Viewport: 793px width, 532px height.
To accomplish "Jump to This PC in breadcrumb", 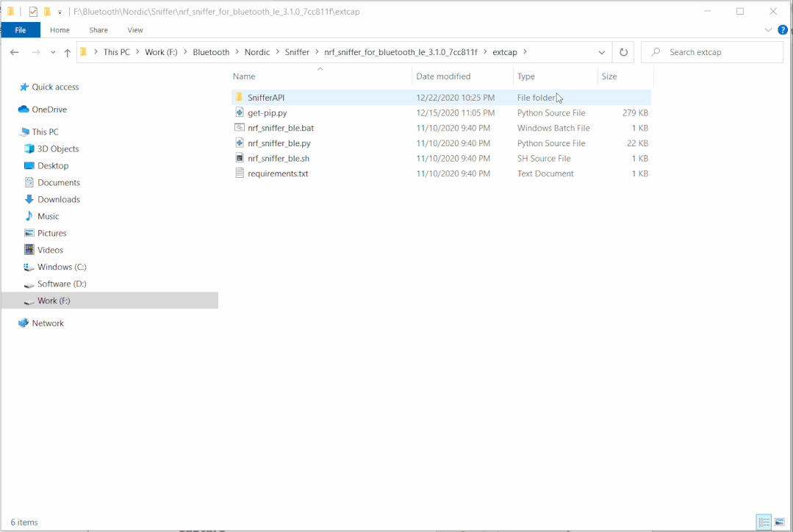I will tap(116, 52).
